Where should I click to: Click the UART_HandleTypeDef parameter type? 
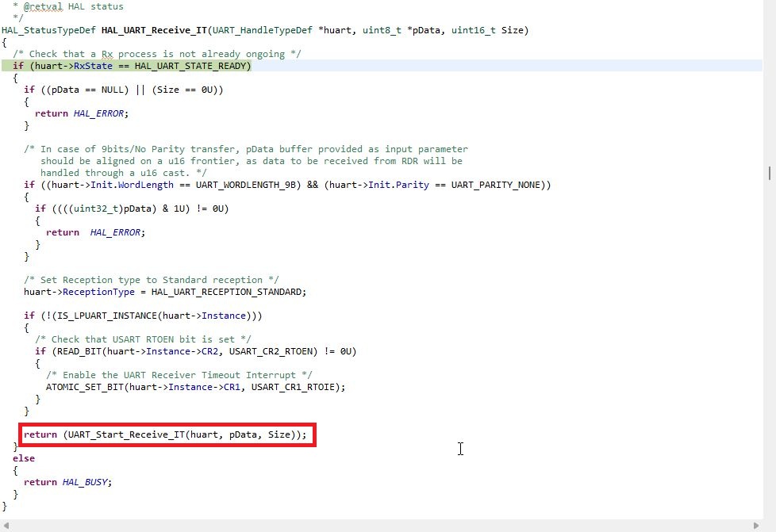point(263,30)
